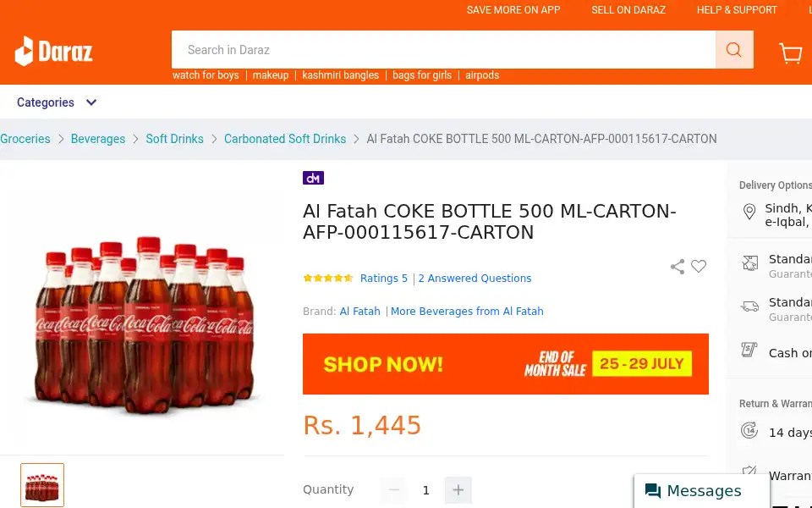The image size is (812, 508).
Task: Click the delivery location pin icon
Action: click(749, 212)
